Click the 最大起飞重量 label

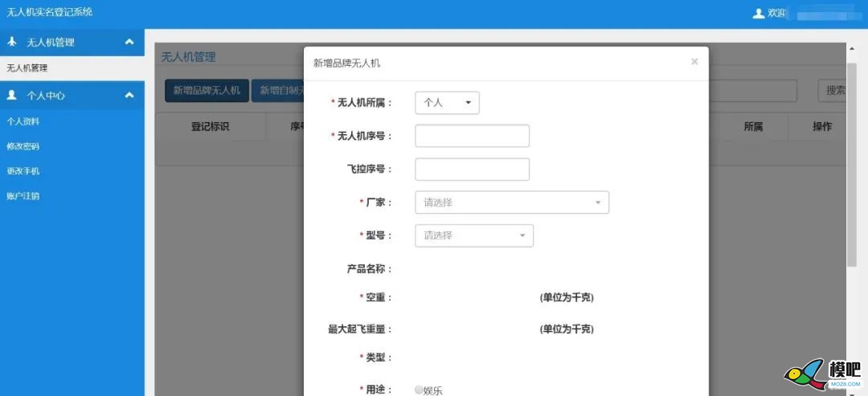click(360, 329)
